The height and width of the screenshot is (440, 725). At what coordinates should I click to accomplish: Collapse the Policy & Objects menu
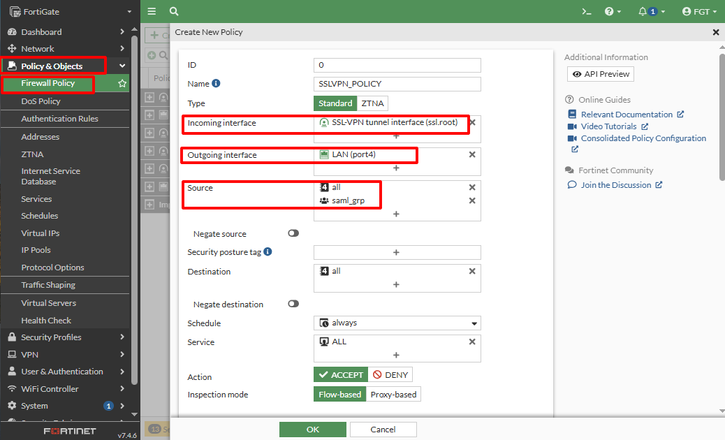point(122,66)
